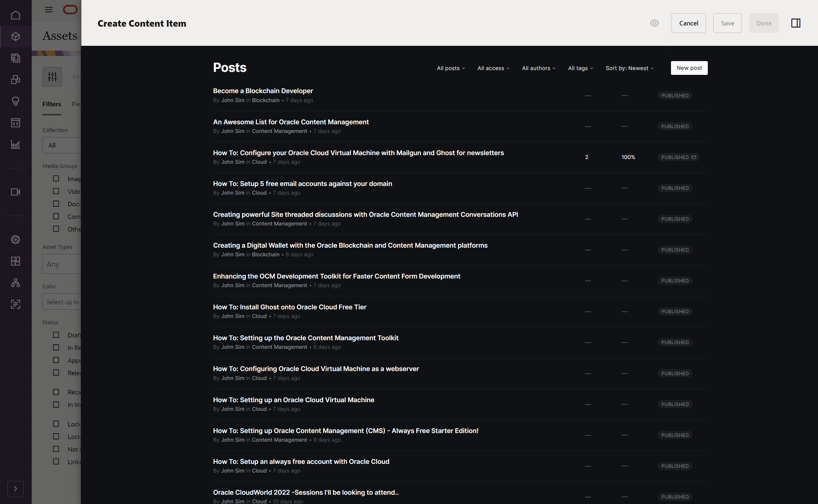Open the Collection All dropdown
This screenshot has width=818, height=504.
(x=62, y=145)
